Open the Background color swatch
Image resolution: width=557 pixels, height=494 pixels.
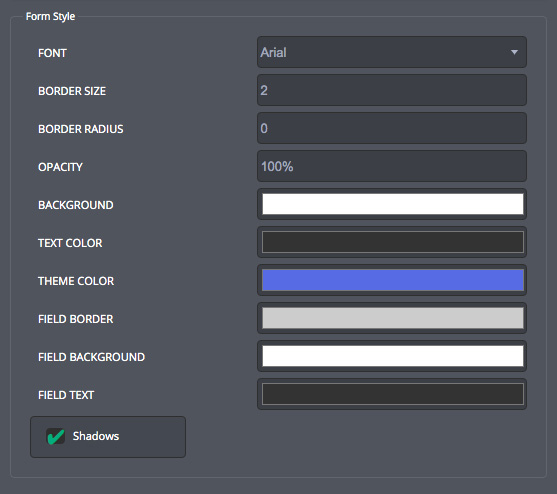393,204
